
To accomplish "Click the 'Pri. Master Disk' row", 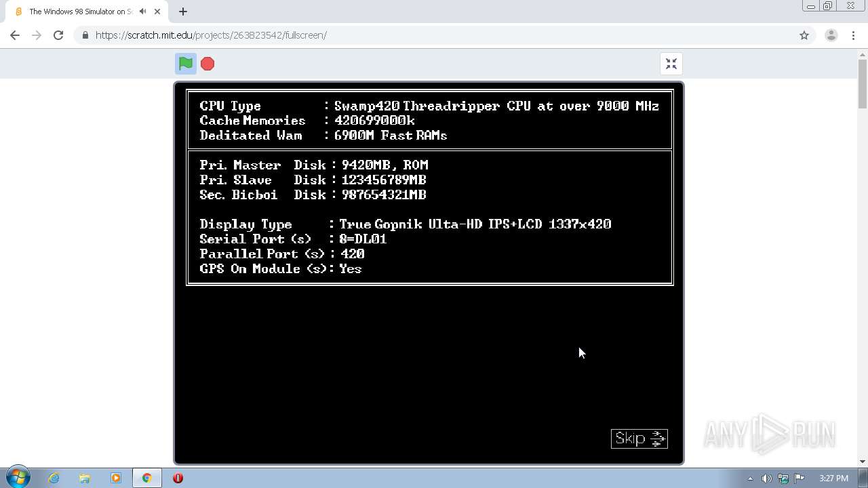I will tap(314, 165).
